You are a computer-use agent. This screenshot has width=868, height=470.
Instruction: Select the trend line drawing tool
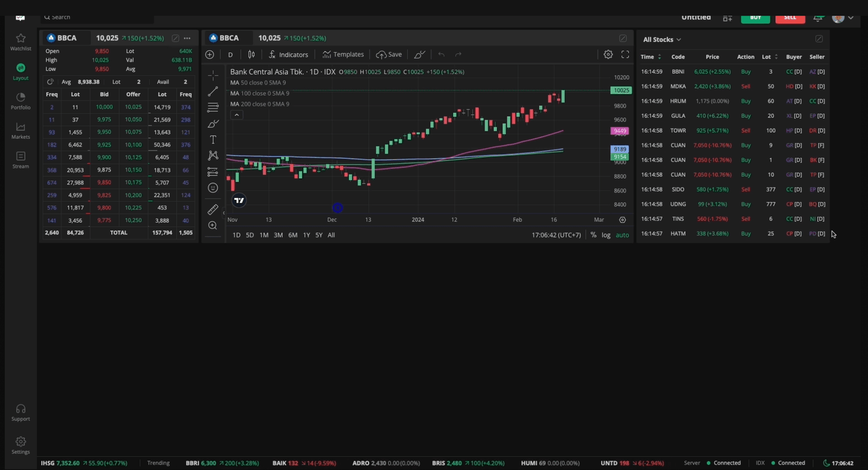(x=213, y=92)
